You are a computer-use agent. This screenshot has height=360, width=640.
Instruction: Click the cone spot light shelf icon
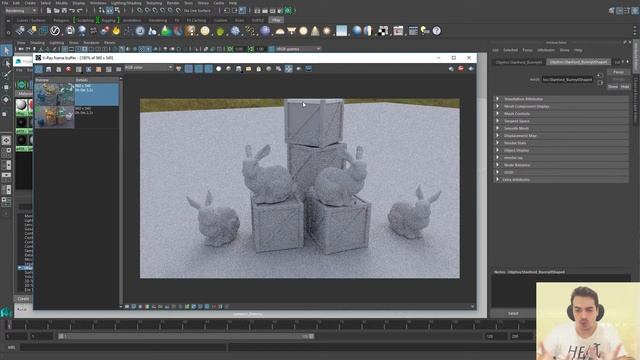coord(315,31)
